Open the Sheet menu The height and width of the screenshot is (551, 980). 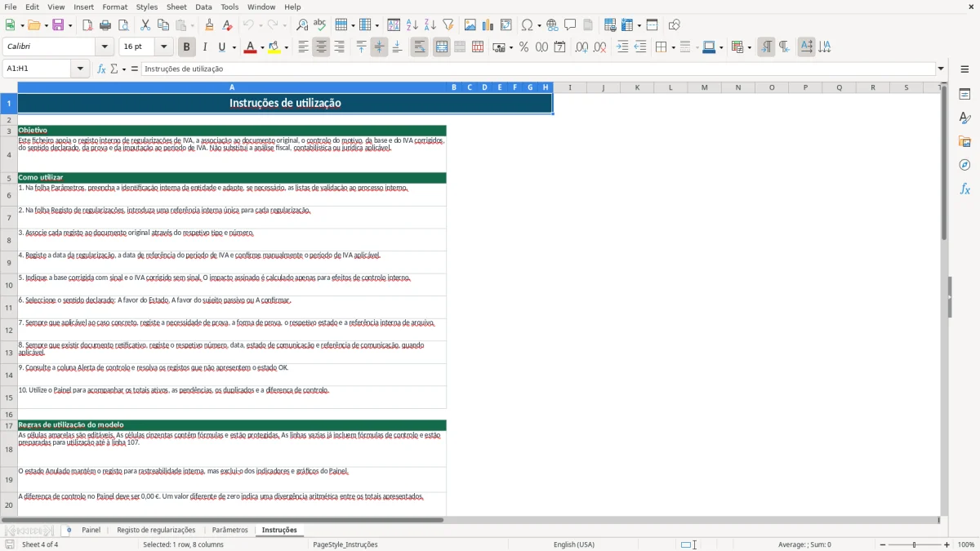177,7
